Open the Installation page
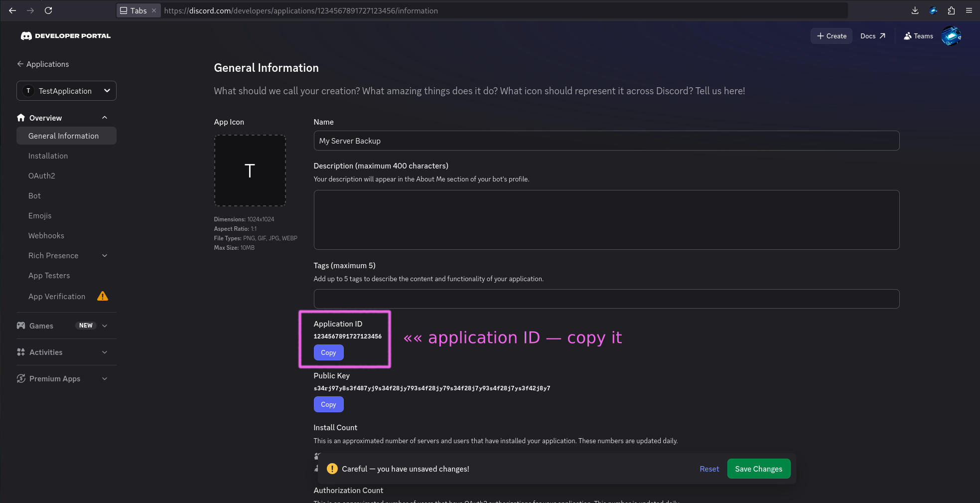This screenshot has height=503, width=980. (48, 156)
